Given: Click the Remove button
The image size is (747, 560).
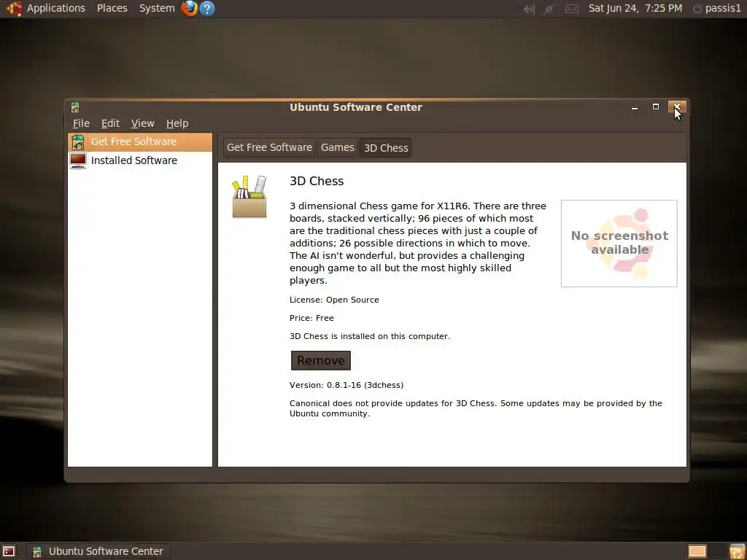Looking at the screenshot, I should point(321,360).
